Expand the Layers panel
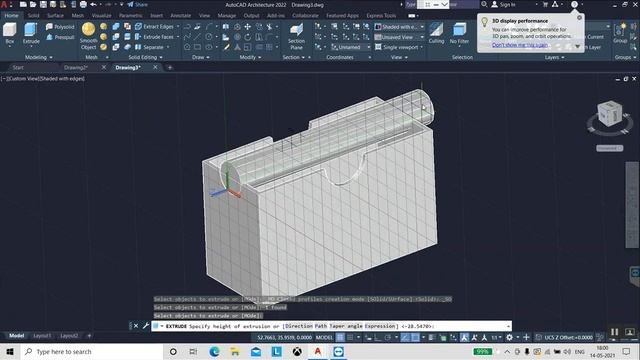Viewport: 640px width, 360px height. (554, 57)
